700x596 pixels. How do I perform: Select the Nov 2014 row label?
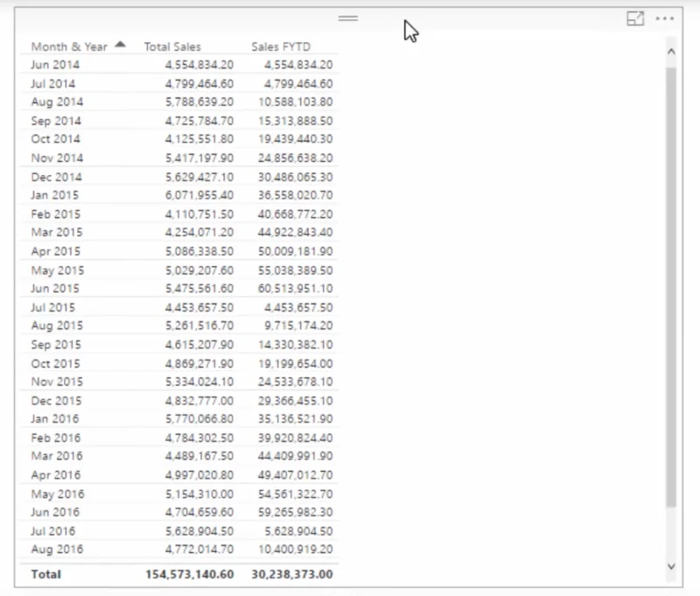tap(57, 158)
